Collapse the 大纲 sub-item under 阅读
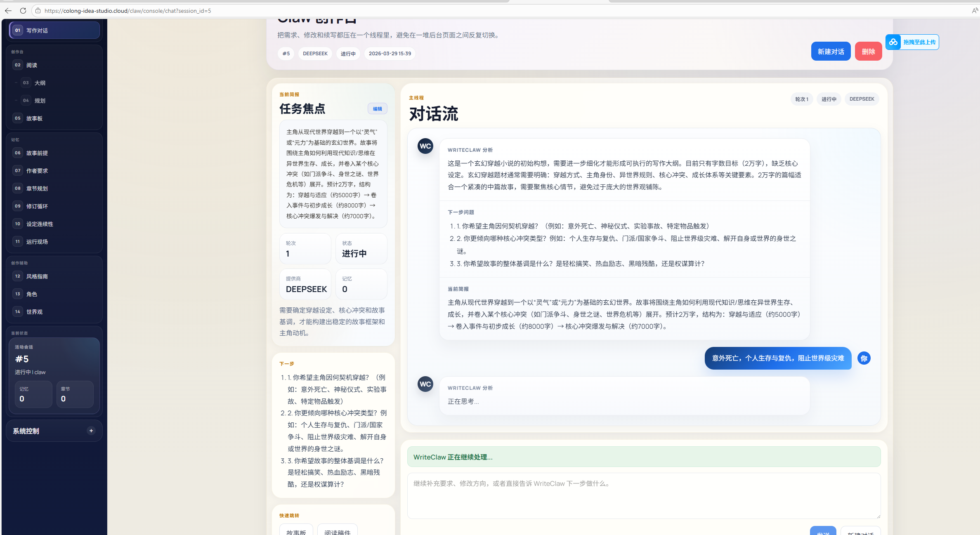The image size is (980, 535). 16,83
